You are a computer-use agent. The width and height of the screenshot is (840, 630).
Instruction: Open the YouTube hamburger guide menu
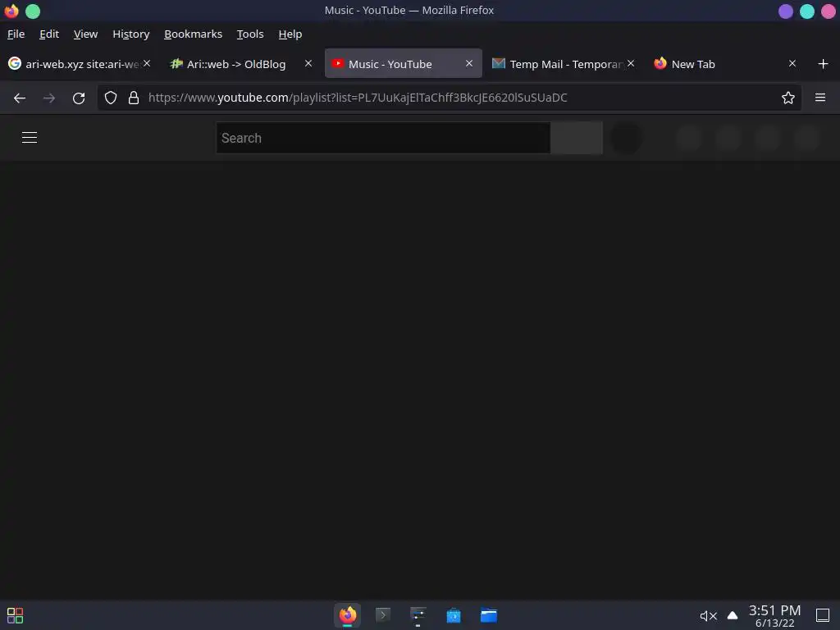coord(30,138)
